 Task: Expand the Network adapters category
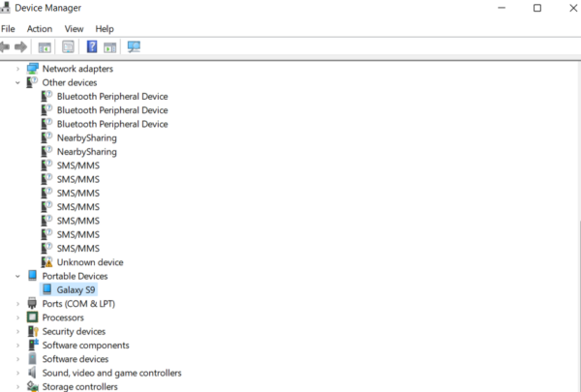[17, 69]
